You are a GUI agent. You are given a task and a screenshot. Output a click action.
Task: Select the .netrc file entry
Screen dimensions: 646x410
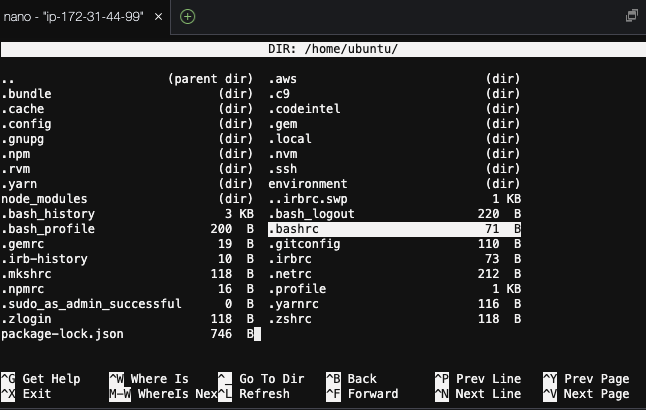point(394,274)
